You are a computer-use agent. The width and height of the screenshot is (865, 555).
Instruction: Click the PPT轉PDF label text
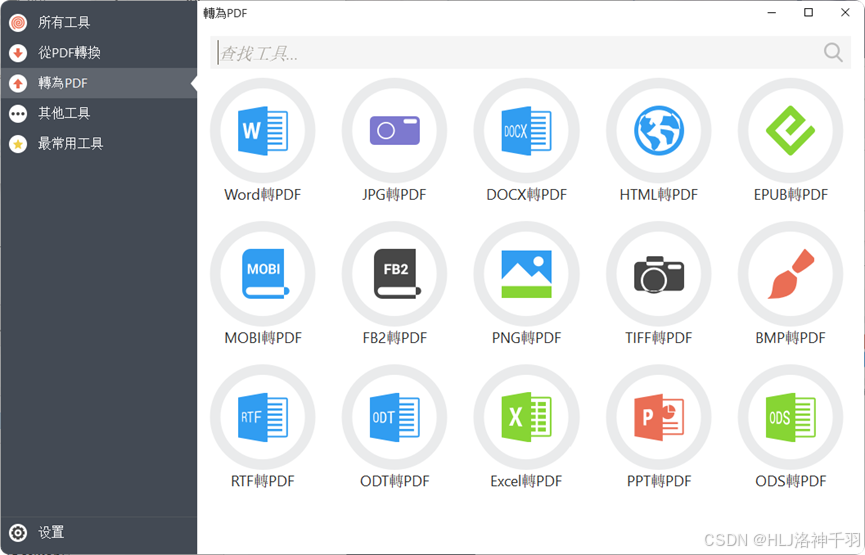[x=659, y=482]
